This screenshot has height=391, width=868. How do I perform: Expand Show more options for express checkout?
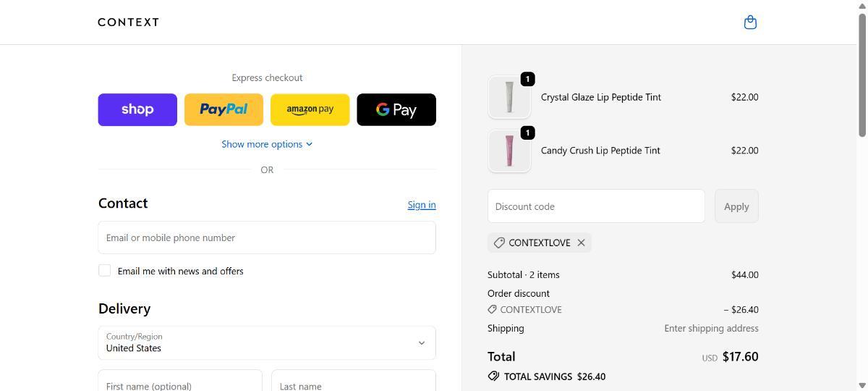pyautogui.click(x=267, y=144)
